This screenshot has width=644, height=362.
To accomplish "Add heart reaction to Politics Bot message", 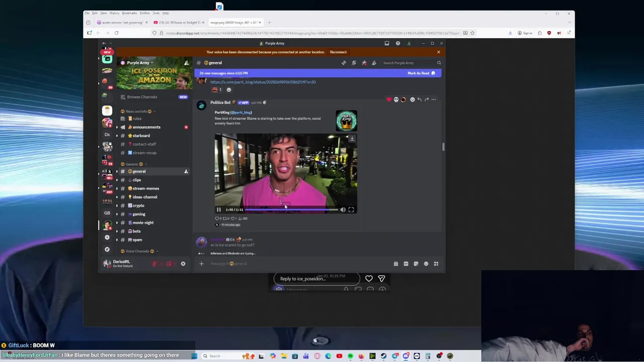I will click(389, 100).
